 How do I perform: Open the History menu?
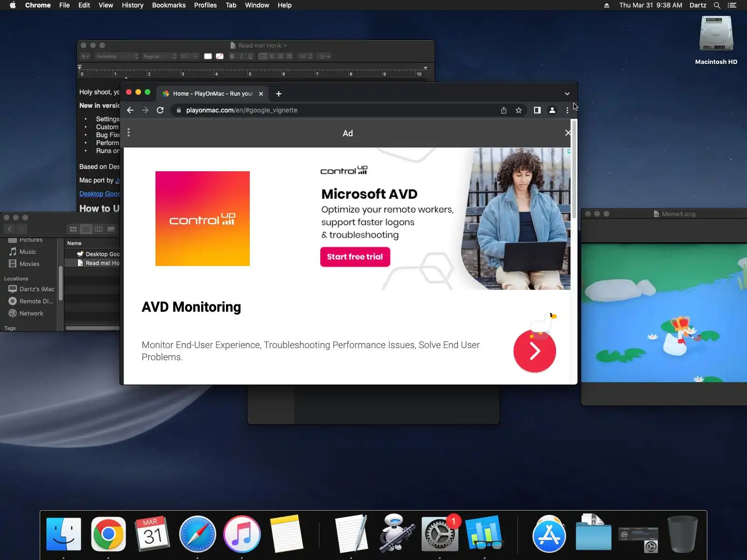tap(133, 5)
